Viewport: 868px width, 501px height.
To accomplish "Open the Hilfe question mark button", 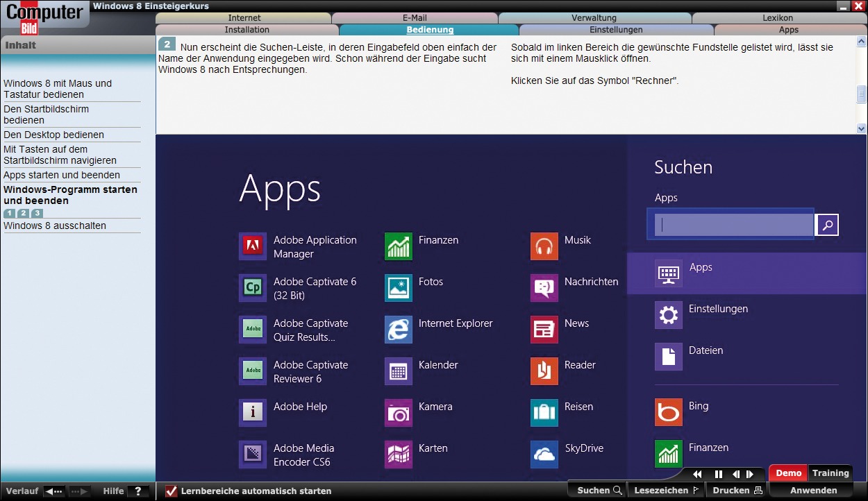I will [x=137, y=491].
